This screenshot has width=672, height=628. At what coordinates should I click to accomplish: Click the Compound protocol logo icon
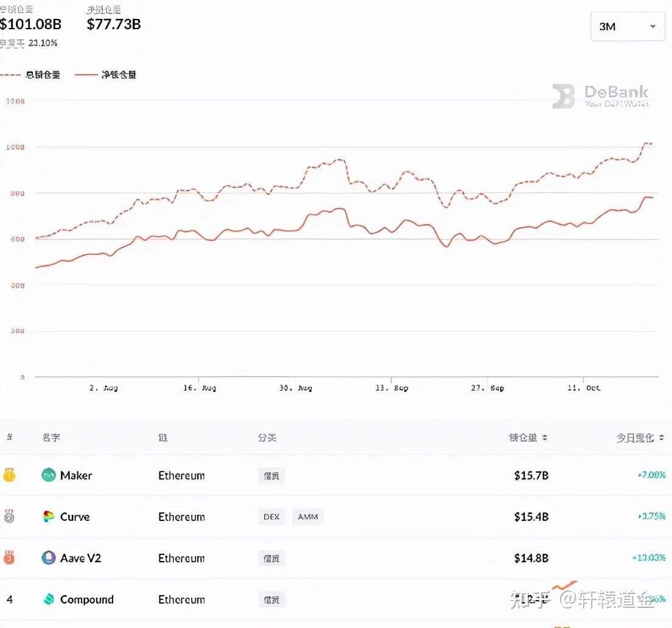click(49, 599)
